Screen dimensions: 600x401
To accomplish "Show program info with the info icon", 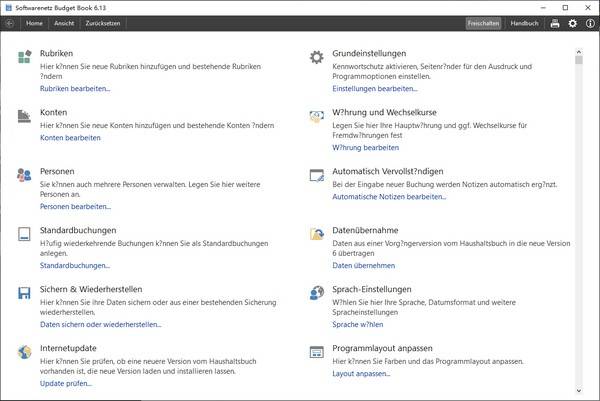I will 590,23.
